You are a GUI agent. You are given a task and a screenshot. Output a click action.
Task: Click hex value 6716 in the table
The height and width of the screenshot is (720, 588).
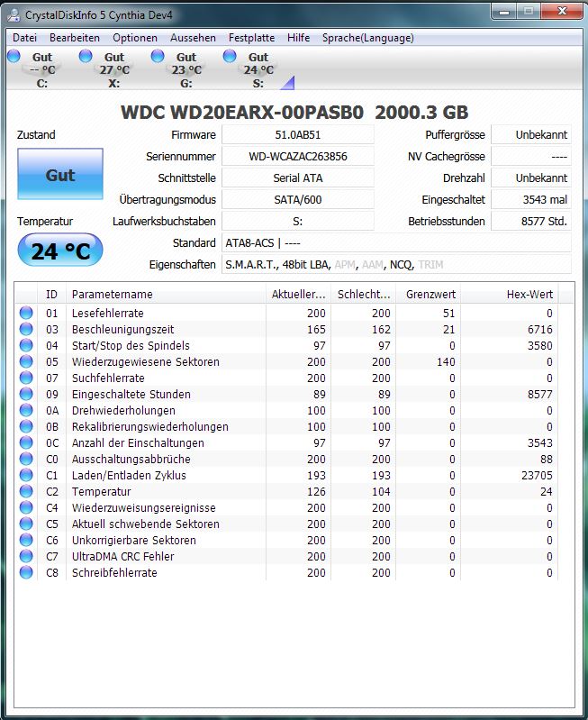(539, 329)
